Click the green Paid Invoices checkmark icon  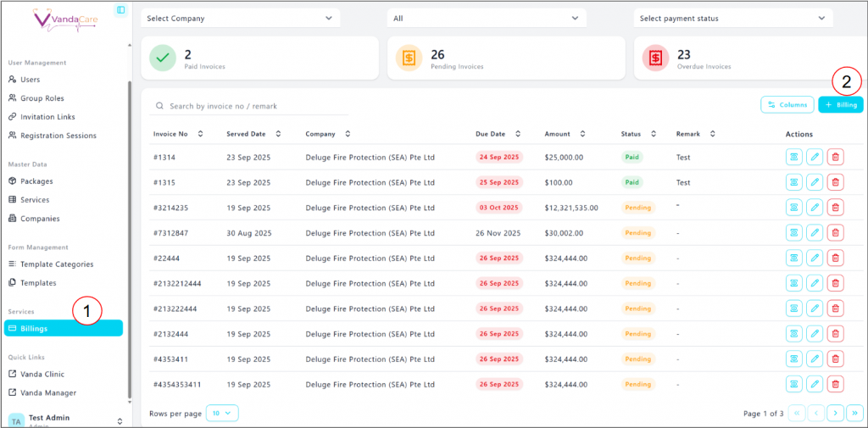163,58
